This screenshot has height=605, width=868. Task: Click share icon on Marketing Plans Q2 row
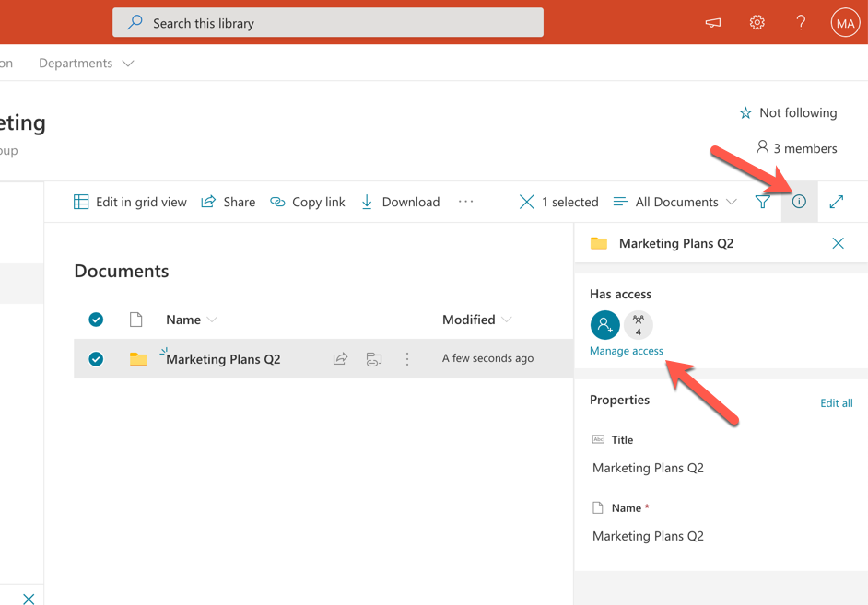click(340, 359)
